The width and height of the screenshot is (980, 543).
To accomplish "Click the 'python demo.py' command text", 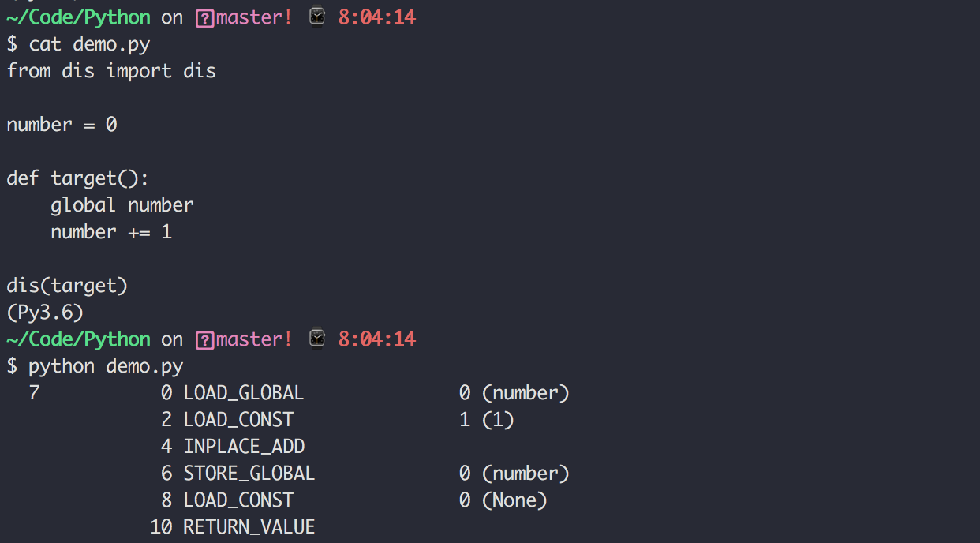I will pyautogui.click(x=106, y=366).
